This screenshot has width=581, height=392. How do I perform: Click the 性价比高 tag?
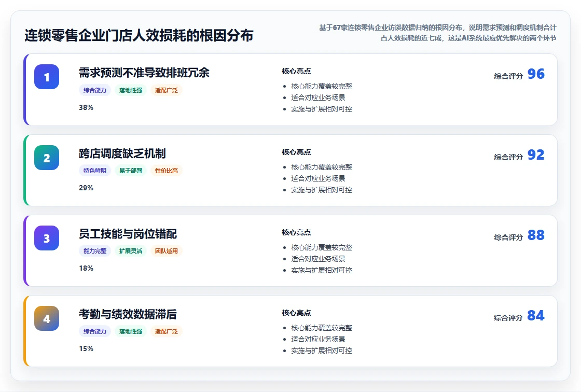167,171
